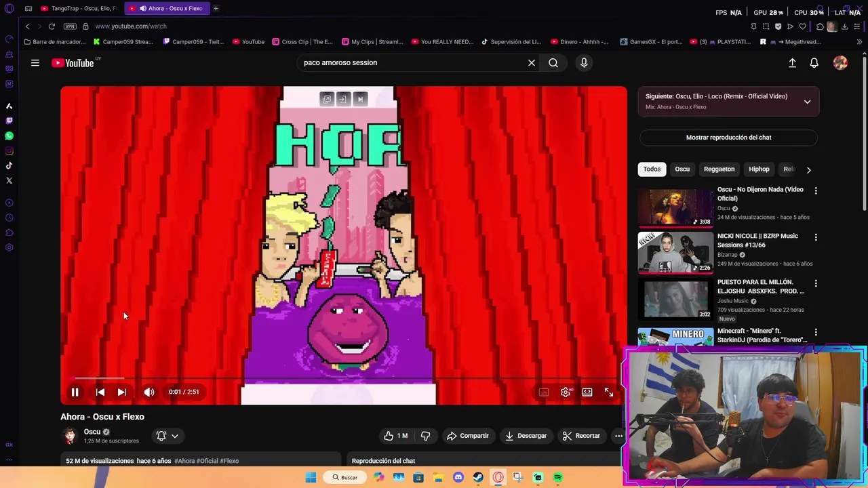
Task: Mute the video volume speaker icon
Action: (149, 392)
